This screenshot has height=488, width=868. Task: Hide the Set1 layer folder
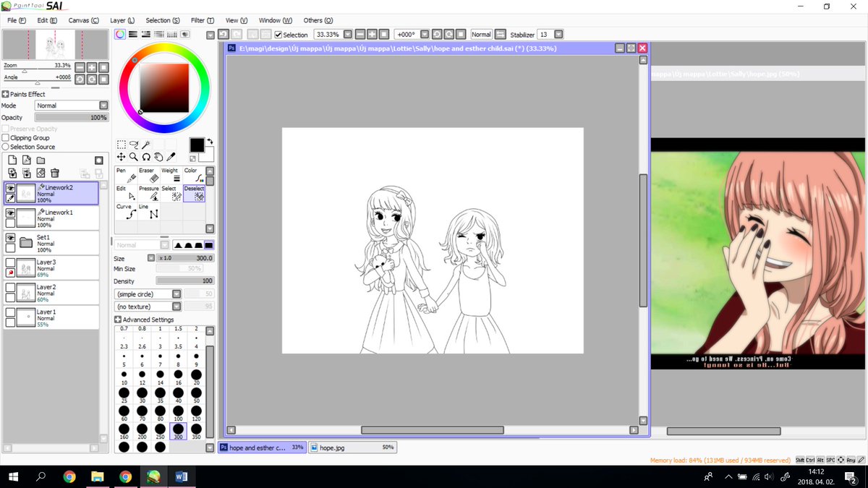coord(11,238)
